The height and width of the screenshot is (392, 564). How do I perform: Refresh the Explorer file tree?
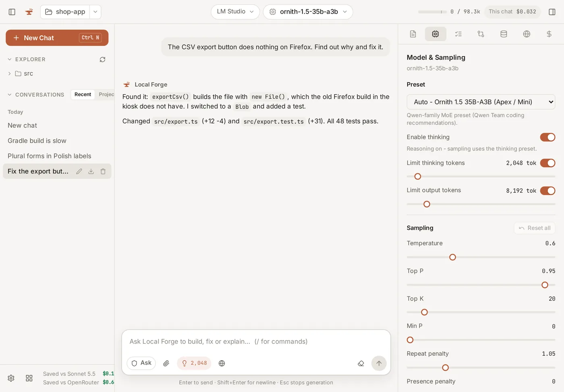pyautogui.click(x=103, y=60)
